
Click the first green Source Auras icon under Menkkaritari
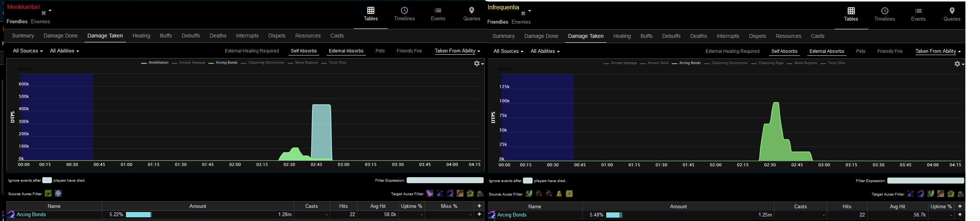click(48, 194)
